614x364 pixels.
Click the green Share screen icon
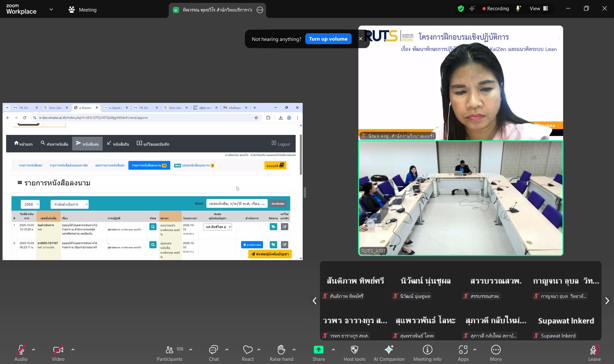[x=318, y=350]
